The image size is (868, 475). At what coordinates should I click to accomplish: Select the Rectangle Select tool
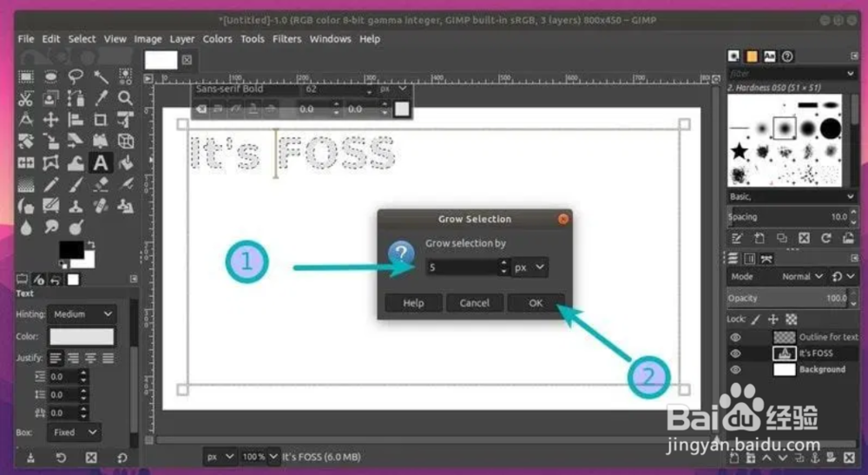tap(26, 76)
